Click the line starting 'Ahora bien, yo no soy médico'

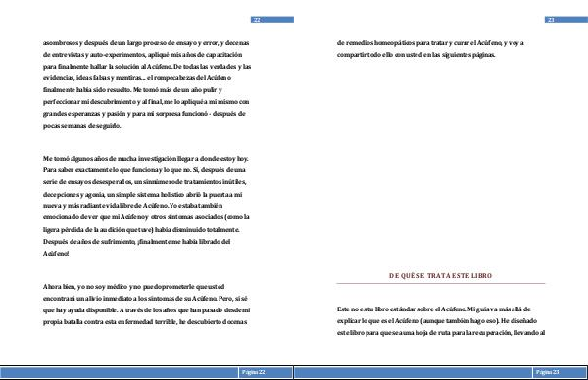point(133,287)
